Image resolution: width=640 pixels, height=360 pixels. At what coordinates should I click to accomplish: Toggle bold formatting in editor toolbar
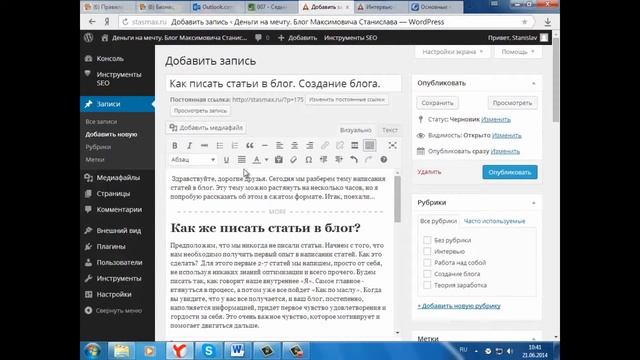pyautogui.click(x=175, y=146)
